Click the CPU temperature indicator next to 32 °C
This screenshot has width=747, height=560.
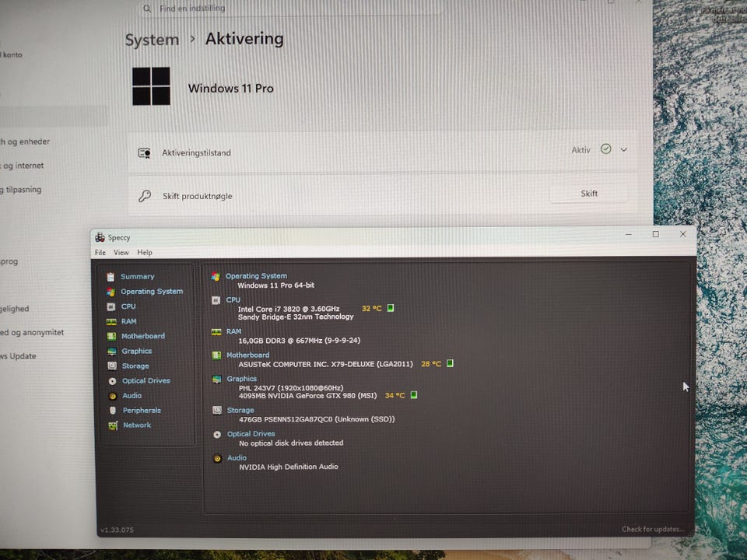(391, 308)
